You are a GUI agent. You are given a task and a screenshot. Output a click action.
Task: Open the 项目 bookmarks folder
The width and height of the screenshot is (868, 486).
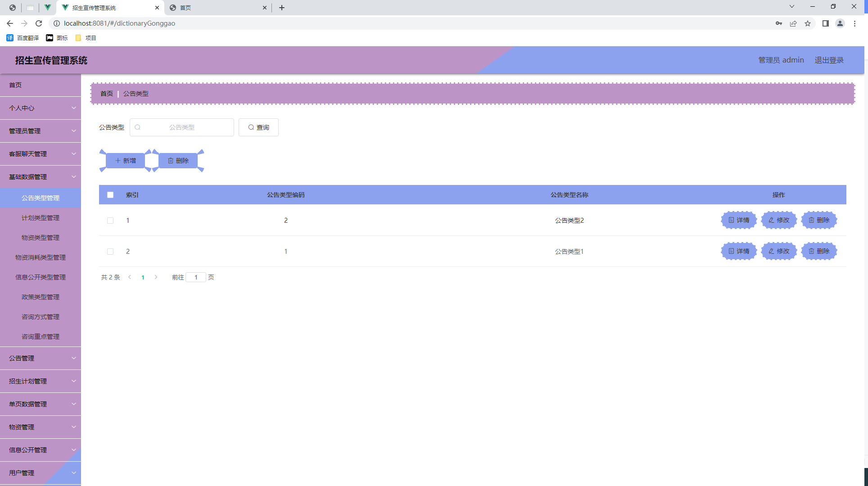[86, 38]
